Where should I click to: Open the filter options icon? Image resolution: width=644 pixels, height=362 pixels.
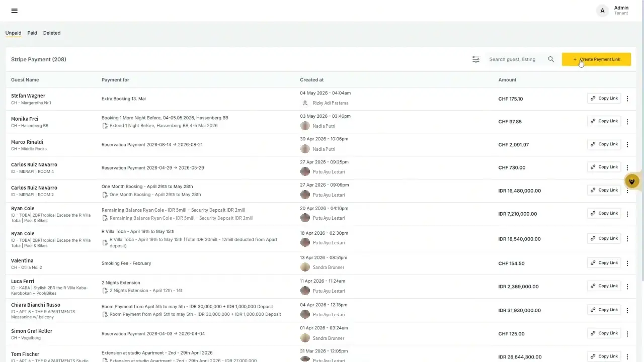tap(476, 59)
